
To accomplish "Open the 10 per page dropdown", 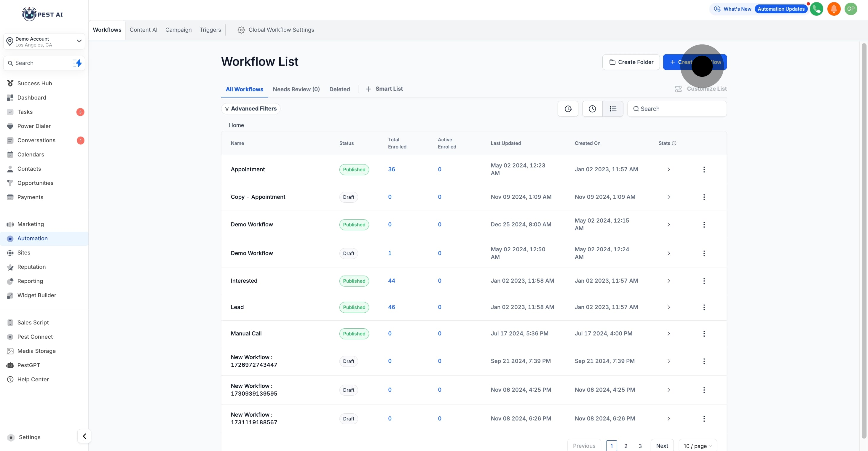I will (697, 446).
